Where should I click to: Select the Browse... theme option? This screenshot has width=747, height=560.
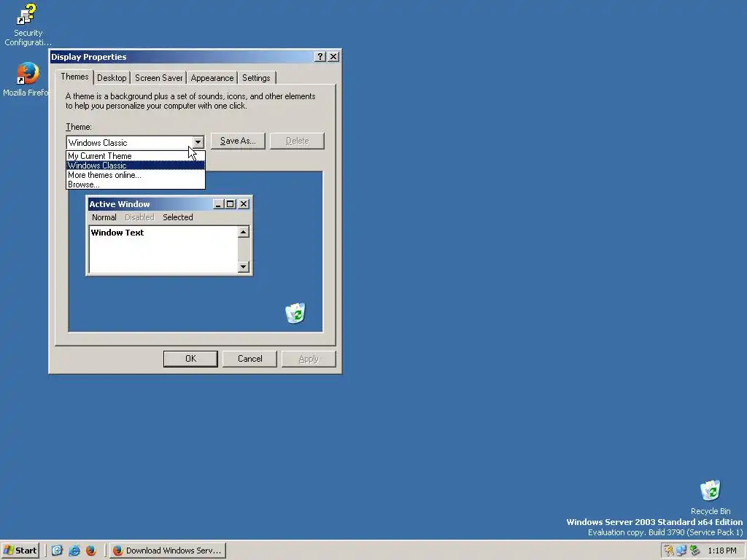tap(135, 184)
